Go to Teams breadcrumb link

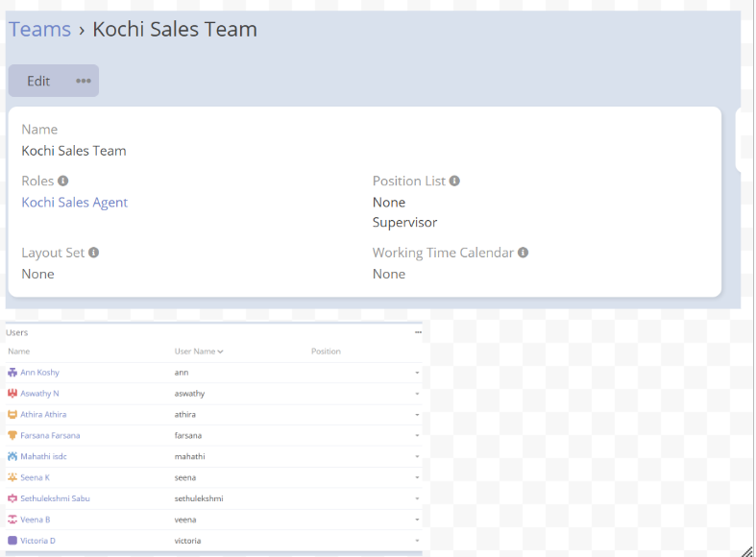[x=40, y=29]
